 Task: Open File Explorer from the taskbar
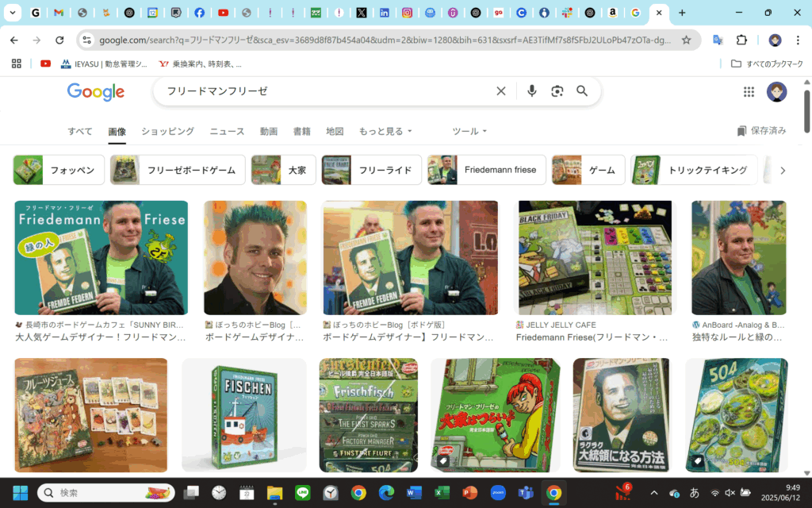tap(274, 492)
